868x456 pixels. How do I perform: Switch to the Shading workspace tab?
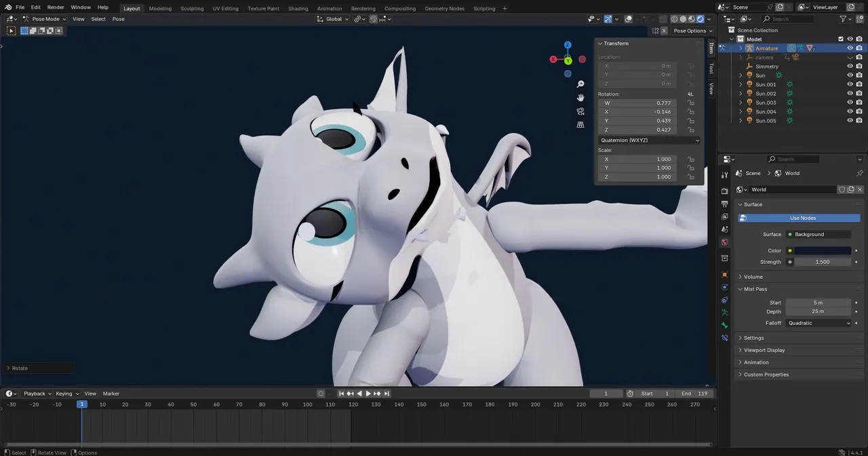(298, 8)
